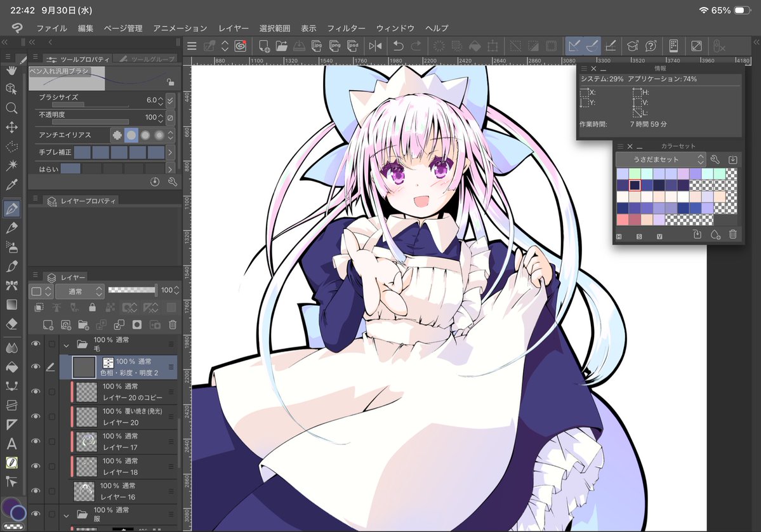Click the Flip horizontal icon

click(375, 46)
